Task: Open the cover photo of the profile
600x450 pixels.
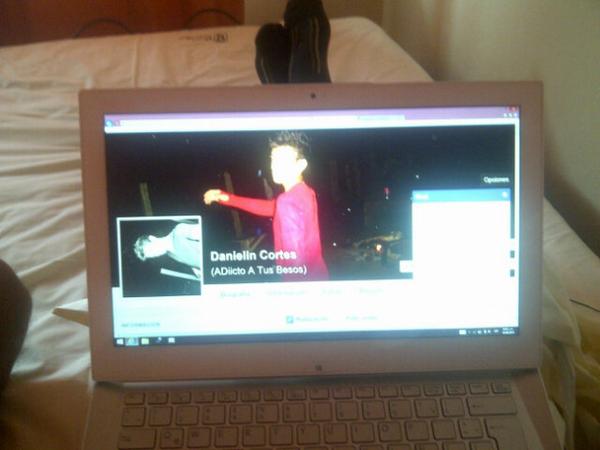Action: 310,205
